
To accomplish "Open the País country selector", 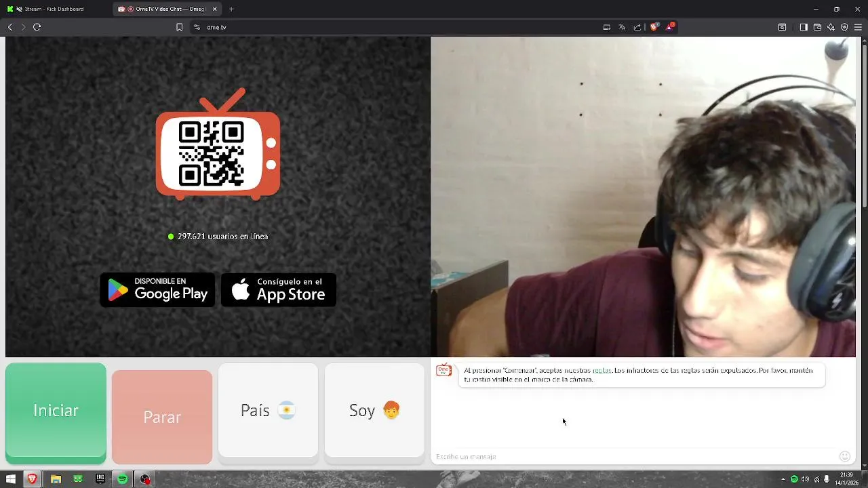I will (x=268, y=411).
